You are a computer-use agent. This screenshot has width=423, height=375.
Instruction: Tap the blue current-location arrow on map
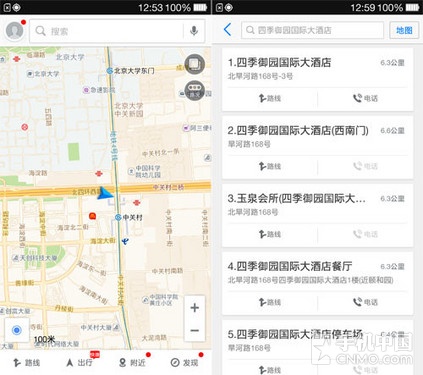tap(105, 193)
